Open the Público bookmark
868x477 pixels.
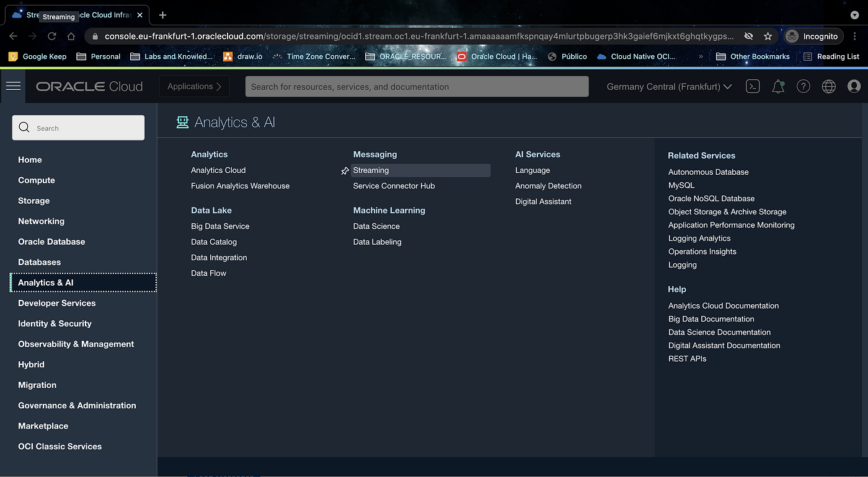567,56
